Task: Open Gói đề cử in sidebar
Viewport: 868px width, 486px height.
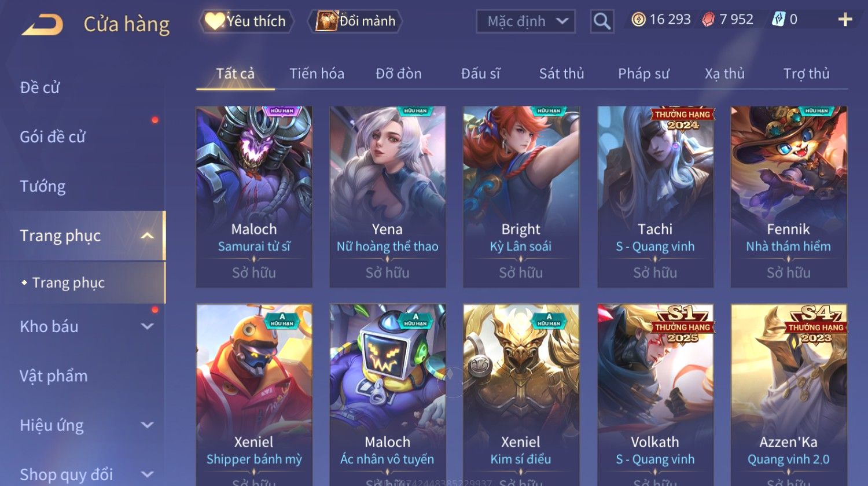Action: pos(53,137)
